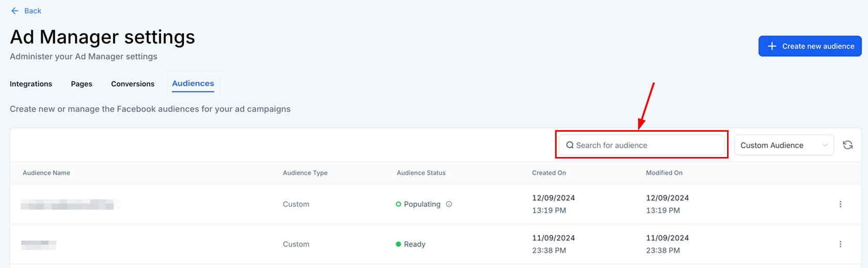Go to the Conversions tab
Viewport: 868px width, 268px height.
133,84
